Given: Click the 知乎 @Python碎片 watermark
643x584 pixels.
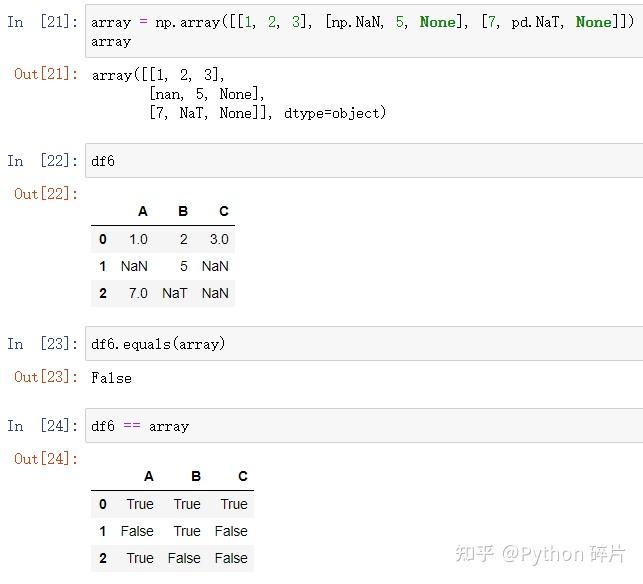Looking at the screenshot, I should tap(540, 553).
